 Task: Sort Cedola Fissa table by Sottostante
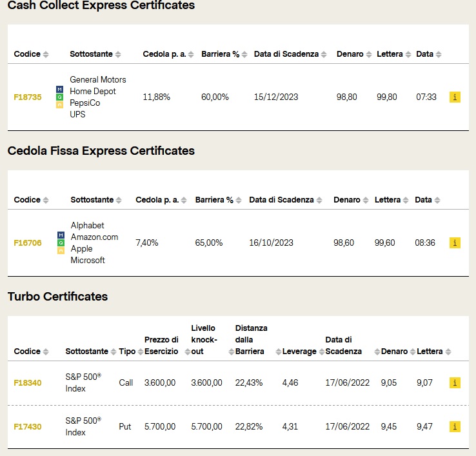coord(119,200)
